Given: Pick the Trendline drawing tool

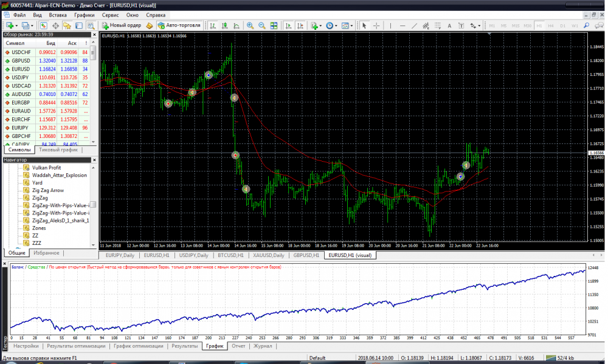Looking at the screenshot, I should (414, 26).
